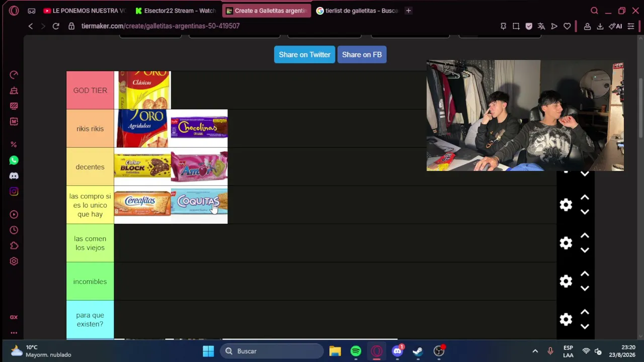Open settings gear for 'para que existen?' row
The image size is (644, 362).
[x=566, y=319]
